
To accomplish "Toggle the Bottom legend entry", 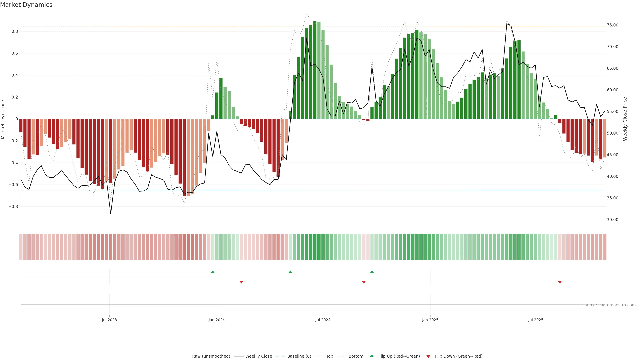I will pos(356,356).
